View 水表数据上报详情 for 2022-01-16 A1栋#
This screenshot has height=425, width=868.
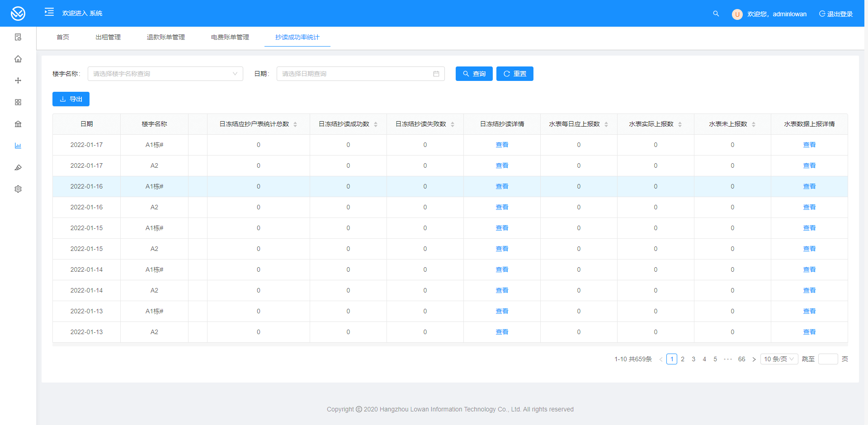click(x=809, y=186)
